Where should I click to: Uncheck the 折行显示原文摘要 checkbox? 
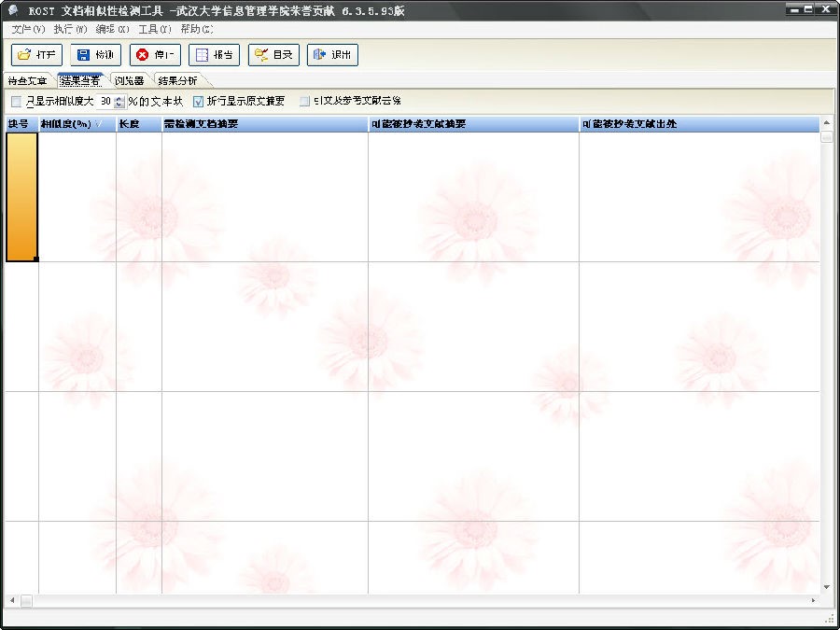pyautogui.click(x=198, y=101)
